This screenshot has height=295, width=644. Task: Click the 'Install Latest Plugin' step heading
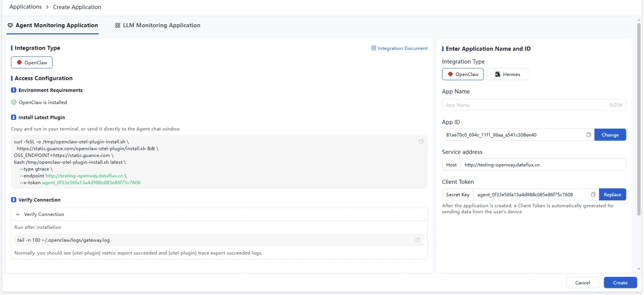[x=42, y=117]
